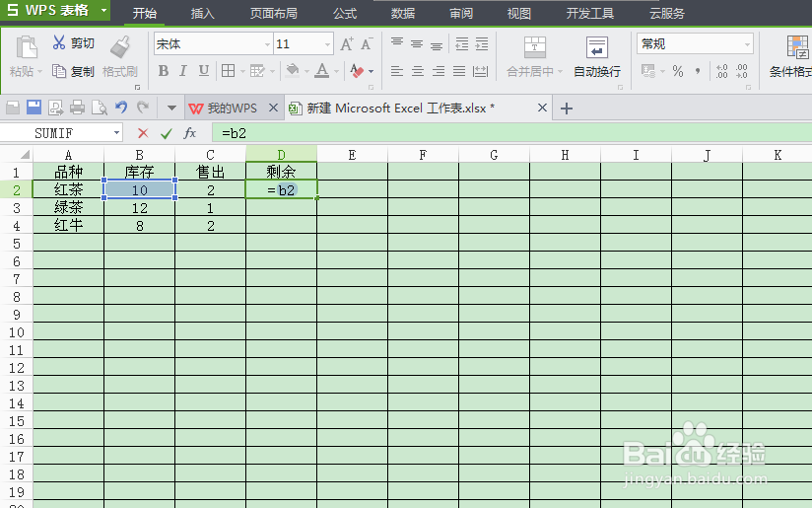812x508 pixels.
Task: Expand the Paste (粘贴) dropdown arrow
Action: point(38,72)
